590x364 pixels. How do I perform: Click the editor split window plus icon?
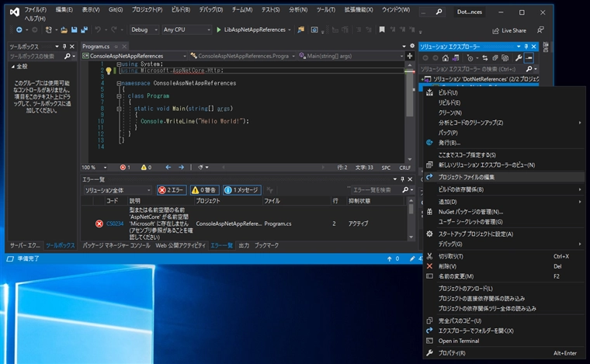click(x=410, y=56)
